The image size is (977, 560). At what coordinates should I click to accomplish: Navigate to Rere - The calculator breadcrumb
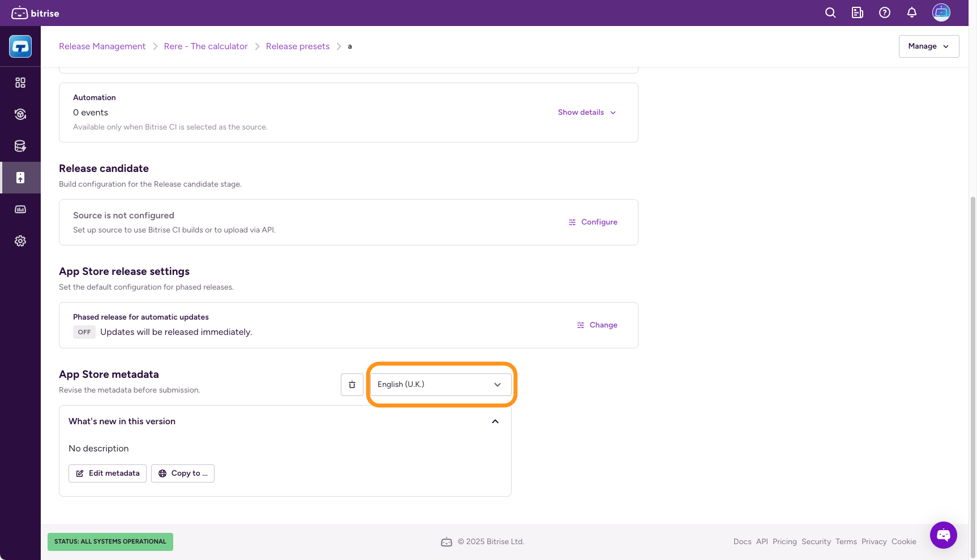click(205, 46)
